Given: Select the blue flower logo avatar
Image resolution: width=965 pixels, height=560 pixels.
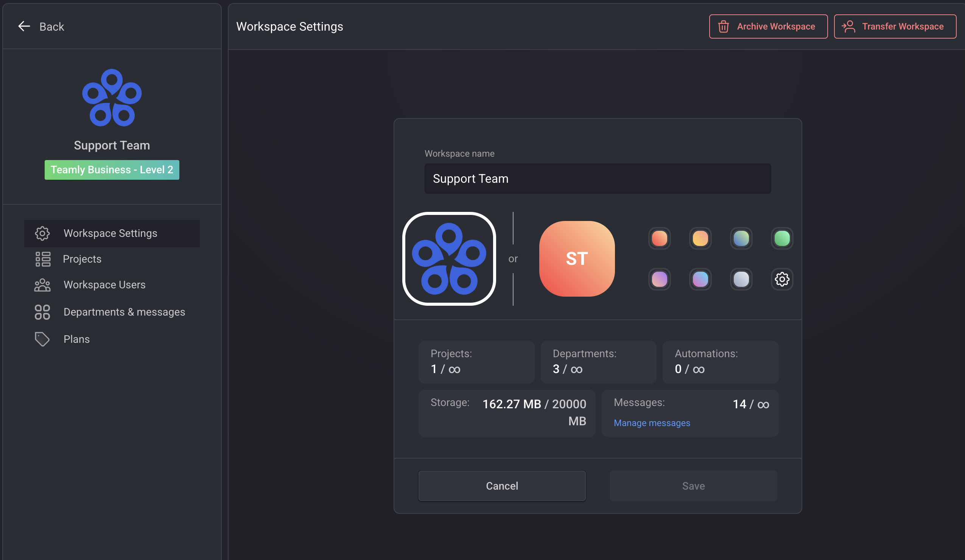Looking at the screenshot, I should 449,259.
